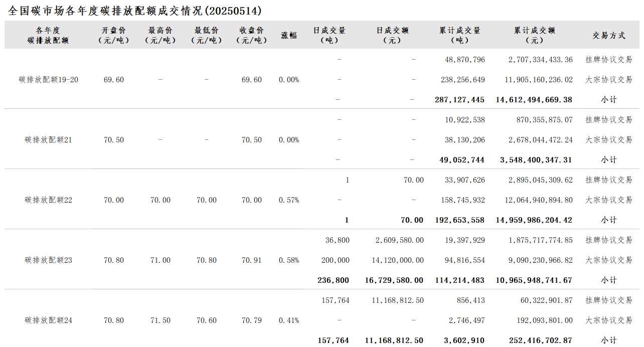The height and width of the screenshot is (347, 644).
Task: Click the 累计成交额 column header
Action: click(x=534, y=35)
